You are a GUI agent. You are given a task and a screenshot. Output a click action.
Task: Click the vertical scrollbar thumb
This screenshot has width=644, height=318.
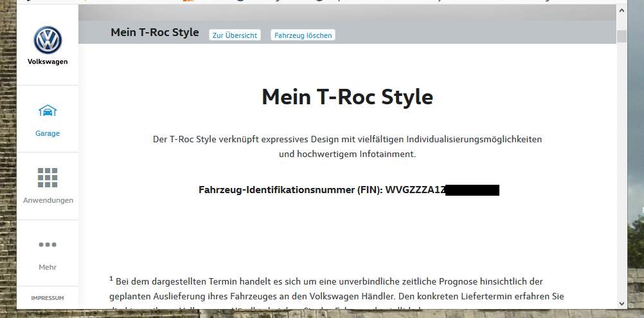(622, 36)
